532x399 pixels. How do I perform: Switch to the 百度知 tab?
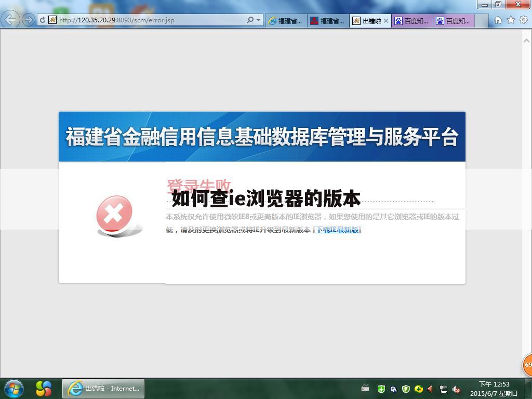[x=412, y=21]
